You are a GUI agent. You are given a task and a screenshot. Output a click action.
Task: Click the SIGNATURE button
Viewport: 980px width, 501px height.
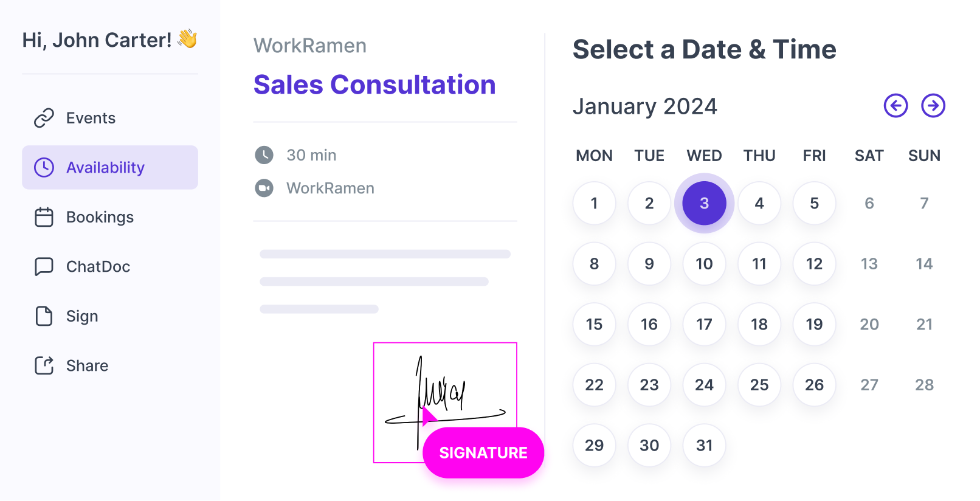483,452
